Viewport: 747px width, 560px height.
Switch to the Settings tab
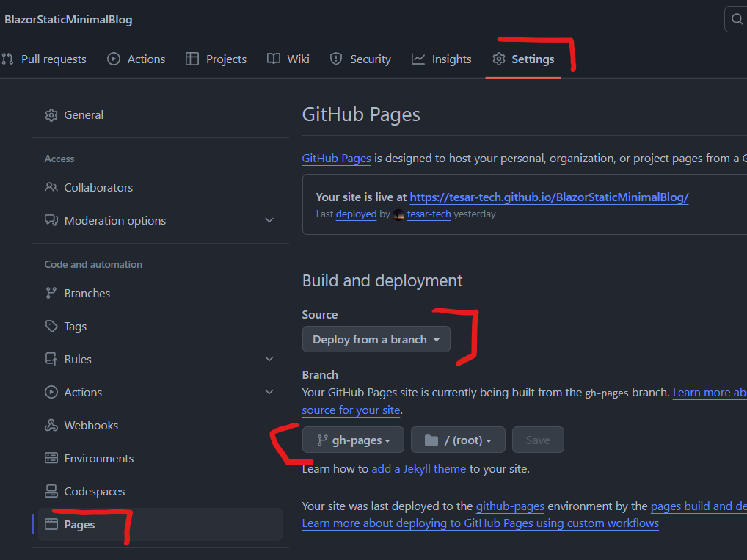click(524, 59)
